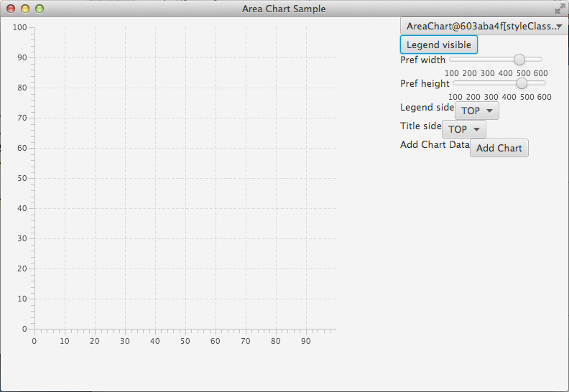Enter fullscreen with the title bar arrows icon
Screen dimensions: 569x392
(x=560, y=9)
